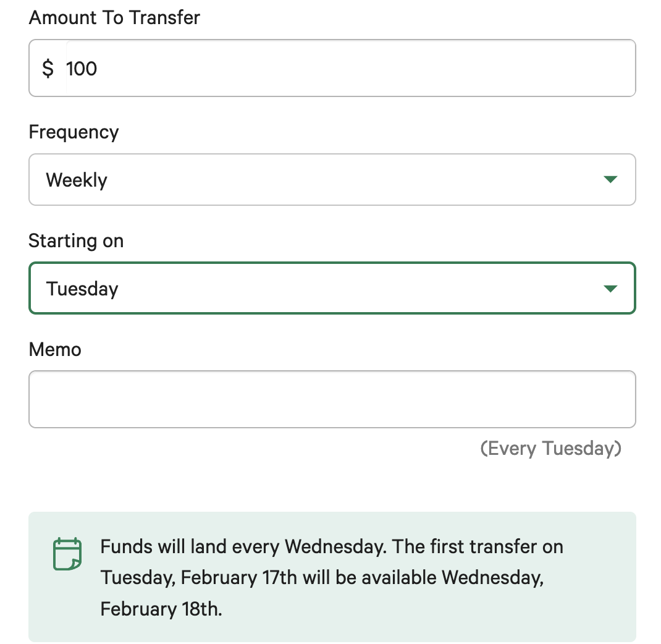The height and width of the screenshot is (644, 661).
Task: Click the "February 18th" date in the notice
Action: [161, 609]
